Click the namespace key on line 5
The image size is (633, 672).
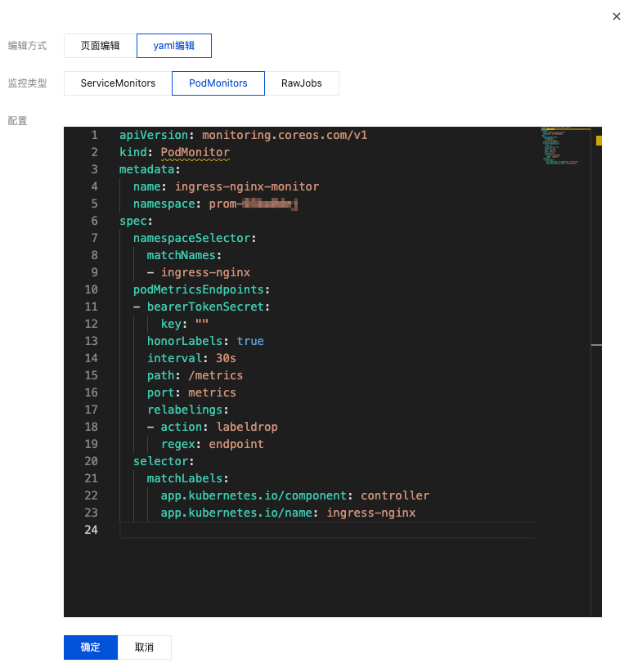tap(164, 204)
